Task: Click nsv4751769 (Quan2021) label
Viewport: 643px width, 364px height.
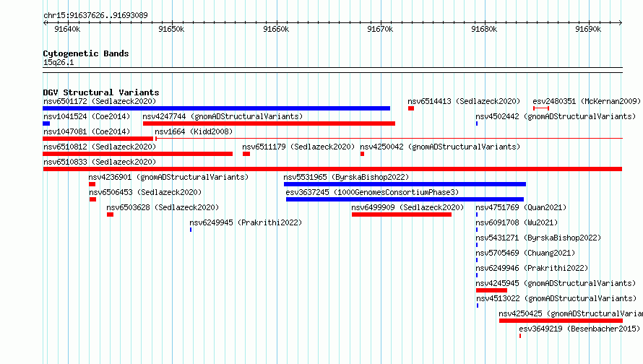Action: 521,207
